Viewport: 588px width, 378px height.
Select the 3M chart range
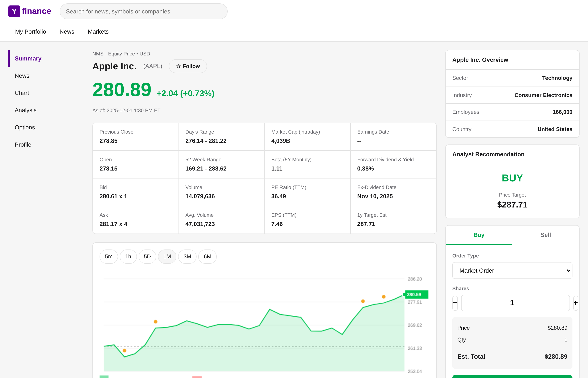[187, 256]
